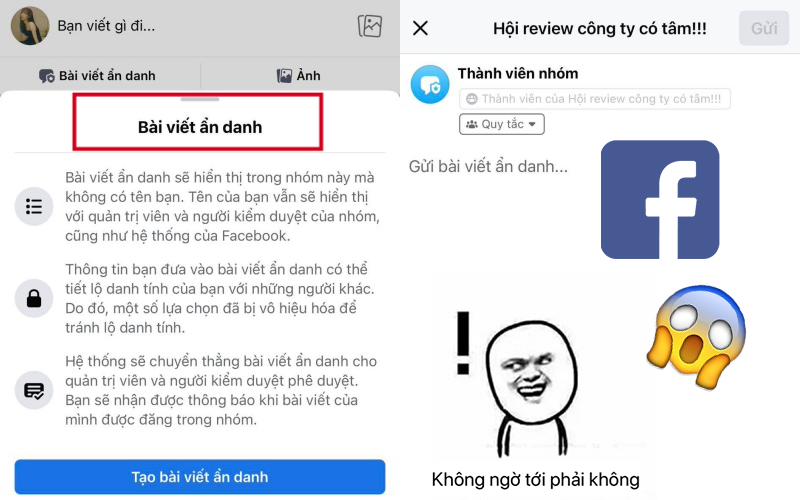
Task: Click the Tạo bài viết ẩn danh button
Action: [200, 477]
